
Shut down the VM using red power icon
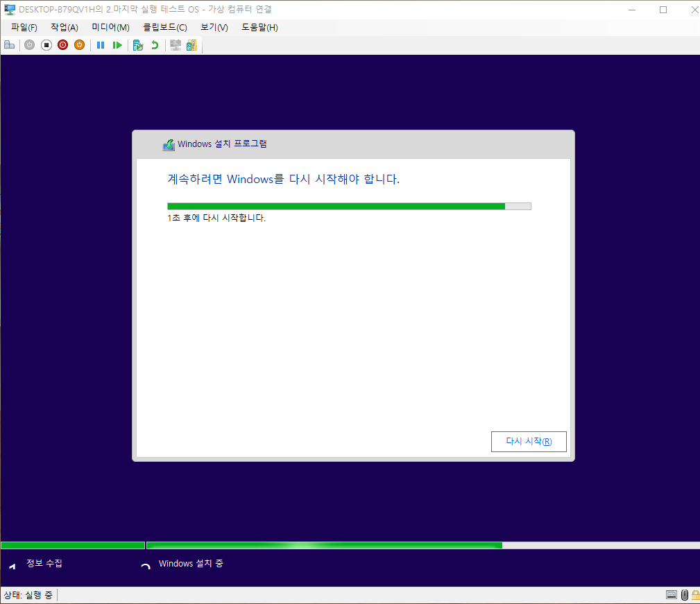[63, 45]
